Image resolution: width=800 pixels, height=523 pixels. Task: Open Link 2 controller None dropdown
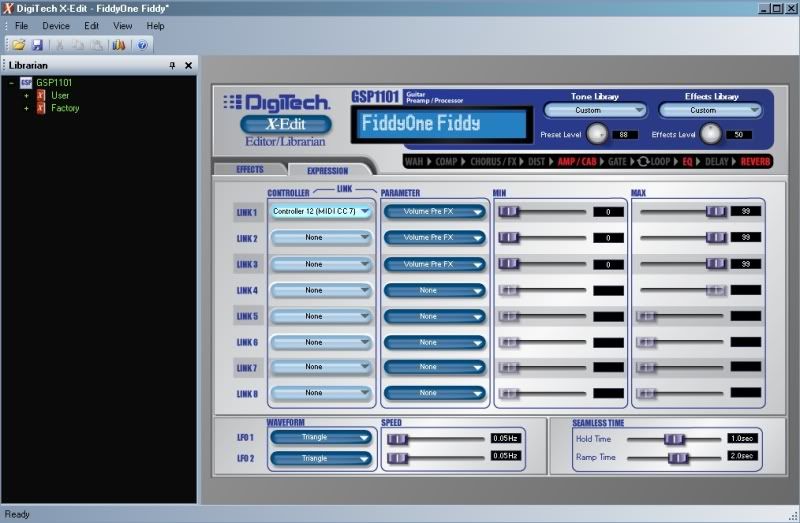tap(321, 237)
